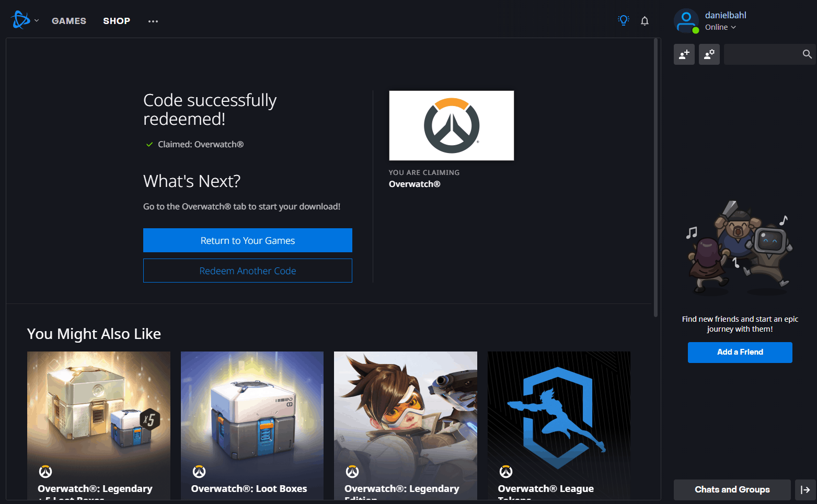Click the 'Code successfully redeemed!' heading
The image size is (817, 504).
[x=210, y=110]
